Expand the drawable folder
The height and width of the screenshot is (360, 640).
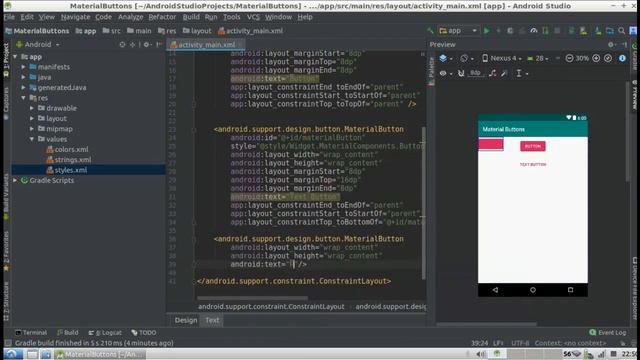click(32, 108)
